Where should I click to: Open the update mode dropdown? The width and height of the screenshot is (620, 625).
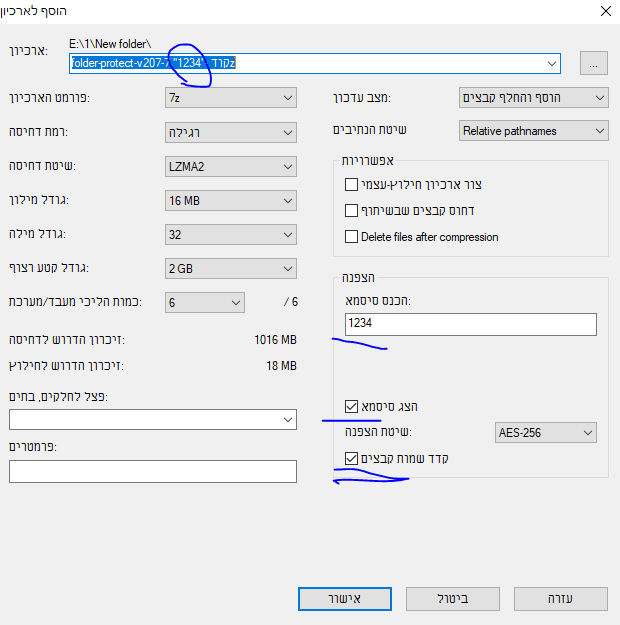coord(533,97)
